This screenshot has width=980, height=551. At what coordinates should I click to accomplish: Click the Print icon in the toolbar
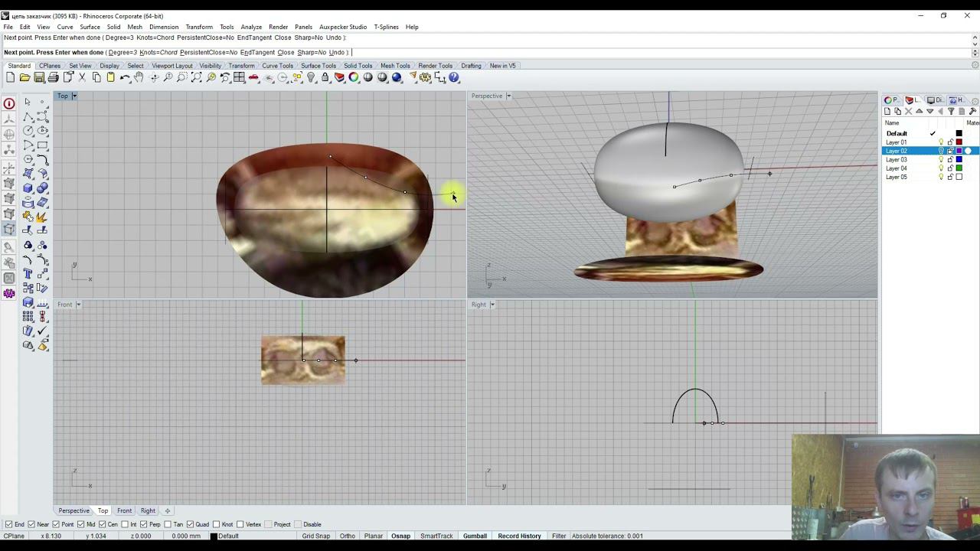53,77
